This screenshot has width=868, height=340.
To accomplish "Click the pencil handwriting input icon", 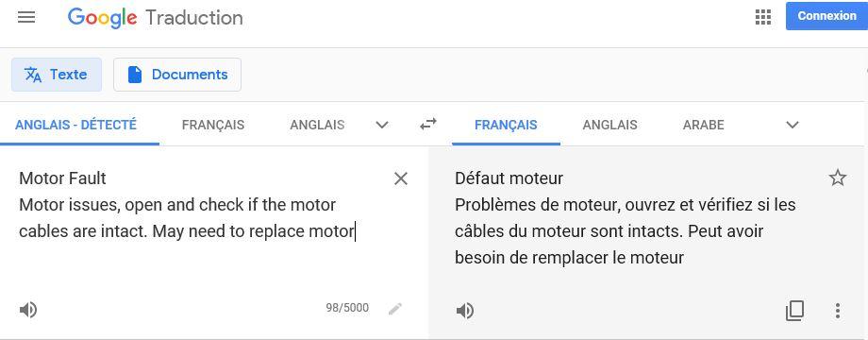I will [x=394, y=309].
